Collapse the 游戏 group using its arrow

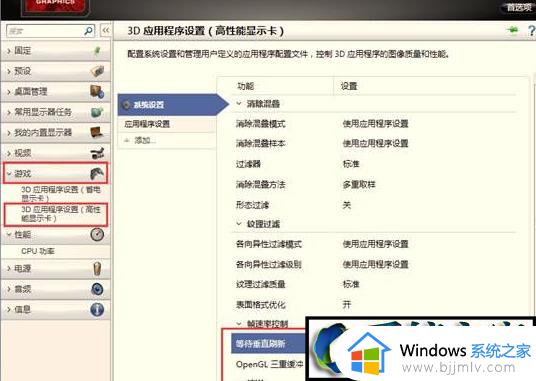pos(9,174)
